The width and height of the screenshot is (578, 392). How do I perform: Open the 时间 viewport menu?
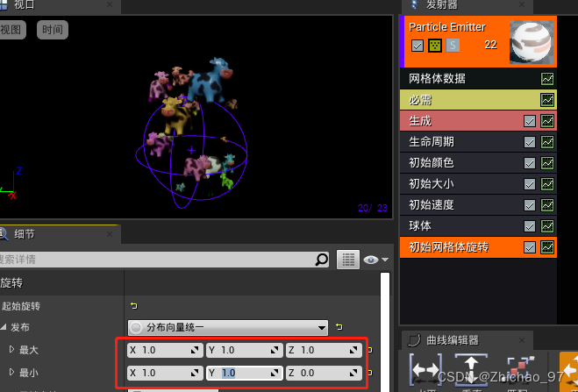pos(53,30)
